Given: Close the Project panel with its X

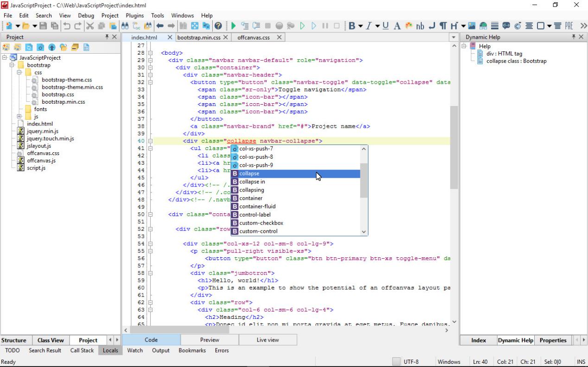Looking at the screenshot, I should tap(114, 37).
